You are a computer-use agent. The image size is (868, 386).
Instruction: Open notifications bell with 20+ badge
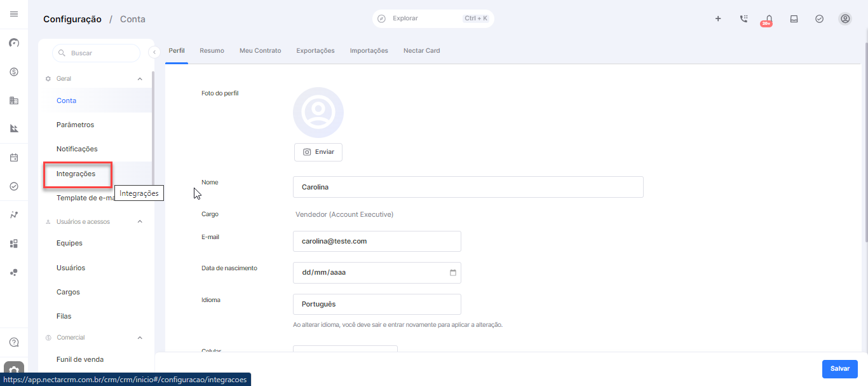[x=768, y=20]
